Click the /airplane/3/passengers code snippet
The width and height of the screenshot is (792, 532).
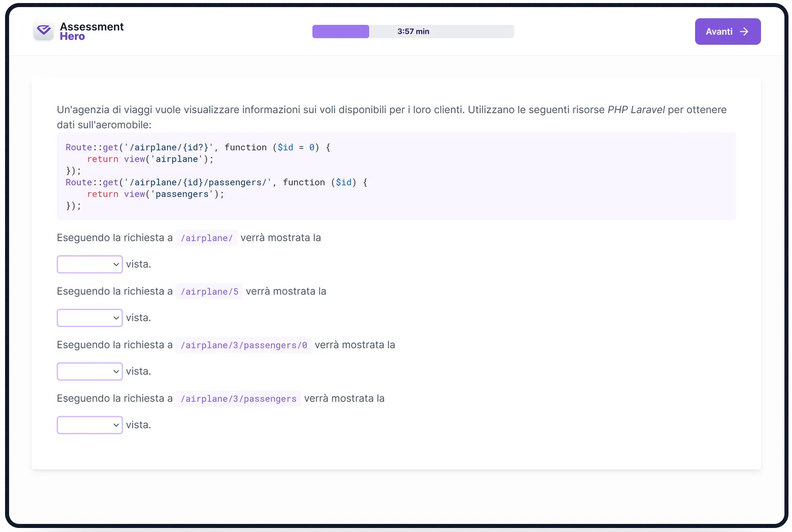click(x=239, y=399)
